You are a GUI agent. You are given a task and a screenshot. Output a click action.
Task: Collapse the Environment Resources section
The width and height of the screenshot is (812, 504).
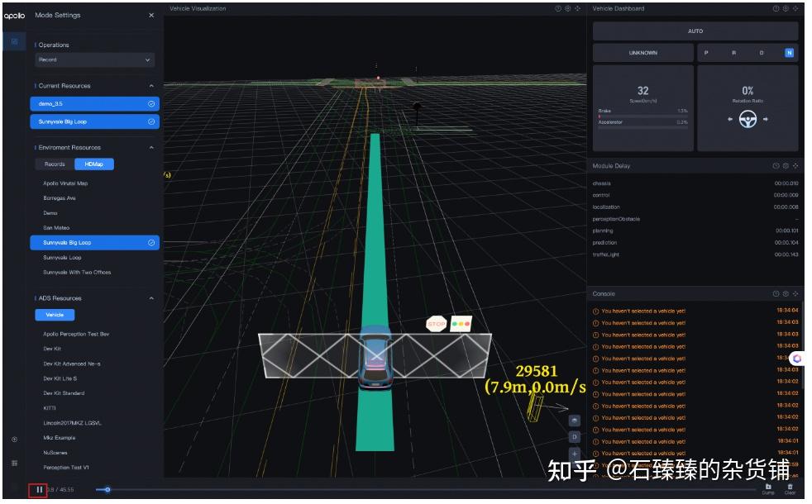tap(150, 146)
